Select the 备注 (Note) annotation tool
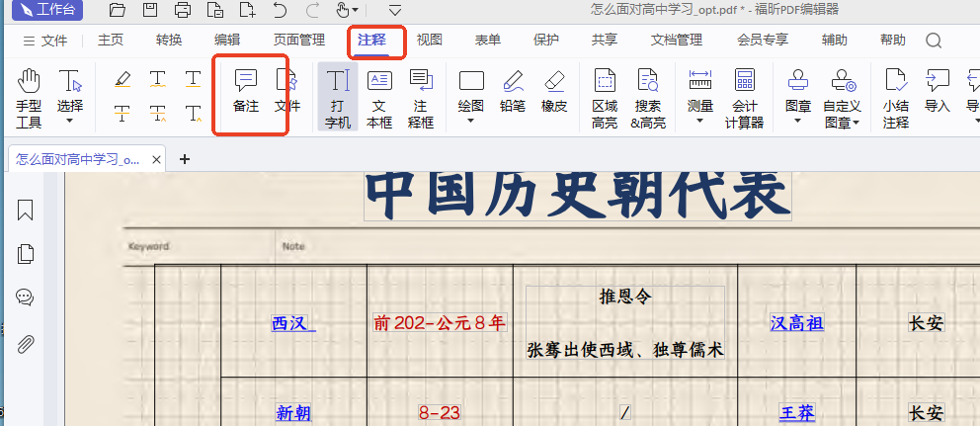The height and width of the screenshot is (426, 980). point(246,91)
